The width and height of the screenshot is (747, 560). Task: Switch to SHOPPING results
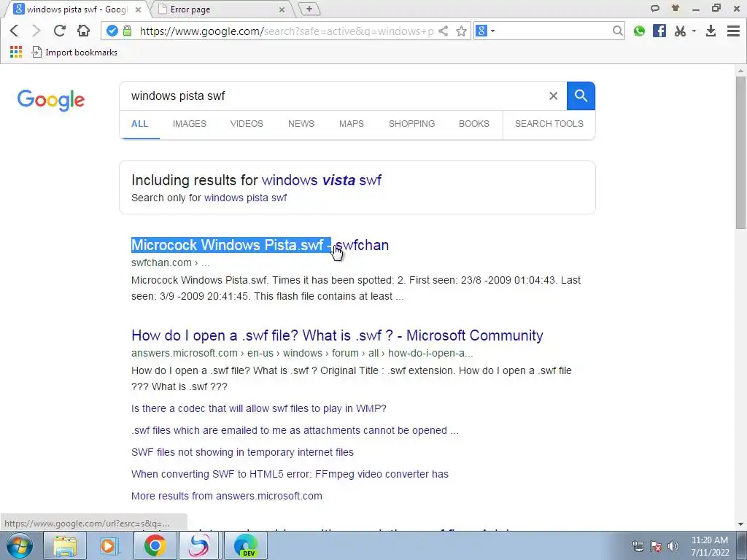tap(411, 124)
